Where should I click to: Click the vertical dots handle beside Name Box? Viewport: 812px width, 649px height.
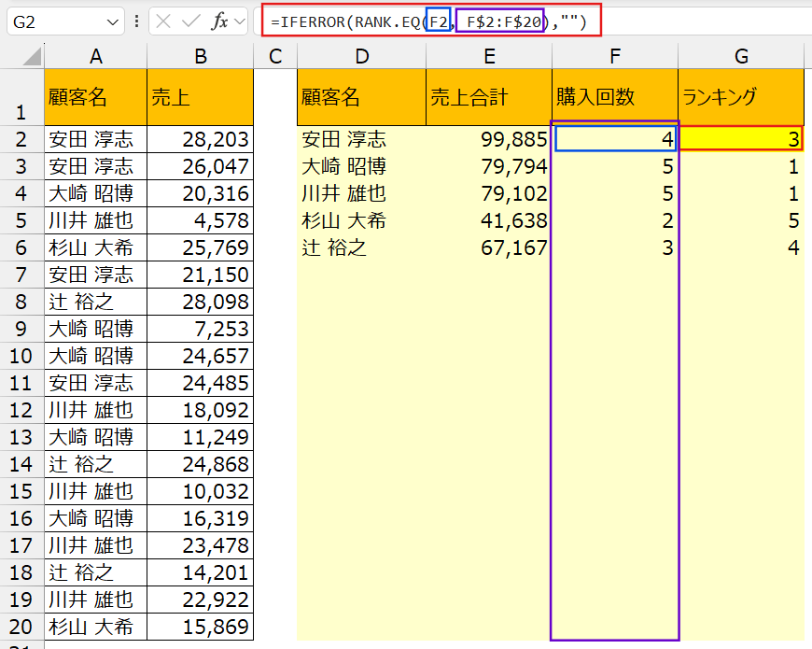coord(137,21)
